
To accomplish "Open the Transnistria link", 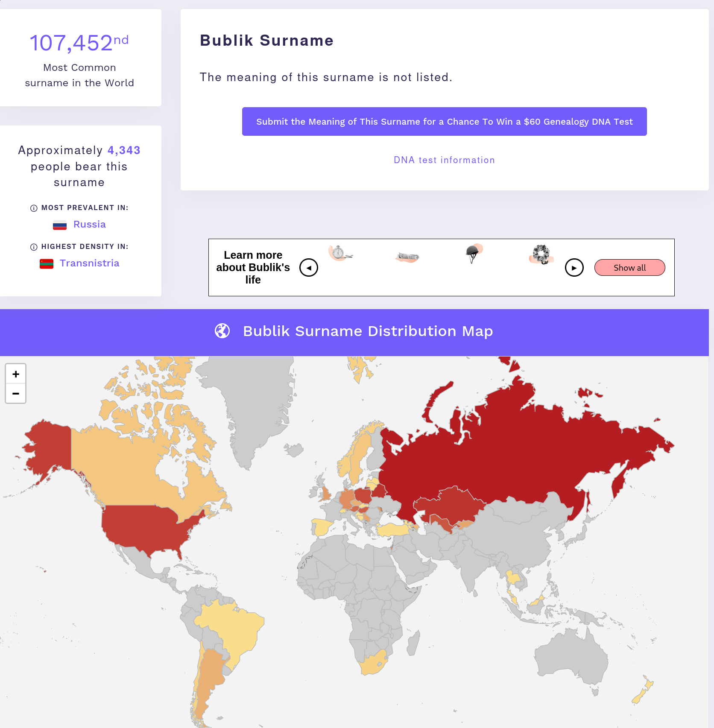I will (90, 263).
